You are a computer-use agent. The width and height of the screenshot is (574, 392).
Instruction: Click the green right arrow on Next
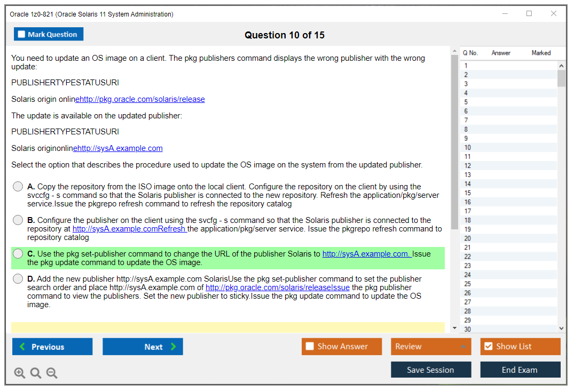(174, 347)
